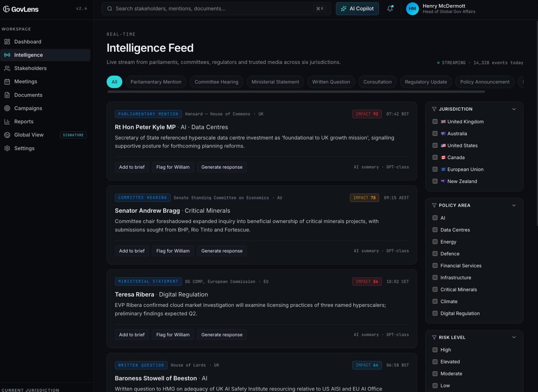Viewport: 538px width, 392px height.
Task: Click the Canada flag icon
Action: (x=443, y=158)
